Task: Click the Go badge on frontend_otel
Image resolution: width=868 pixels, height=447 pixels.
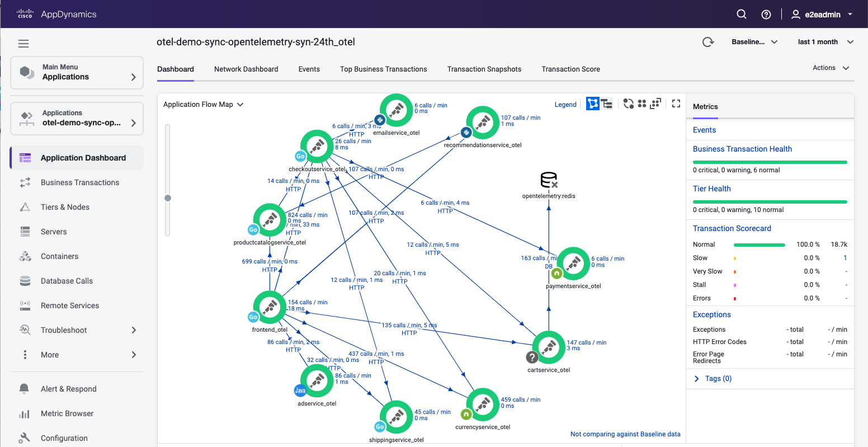Action: point(253,317)
